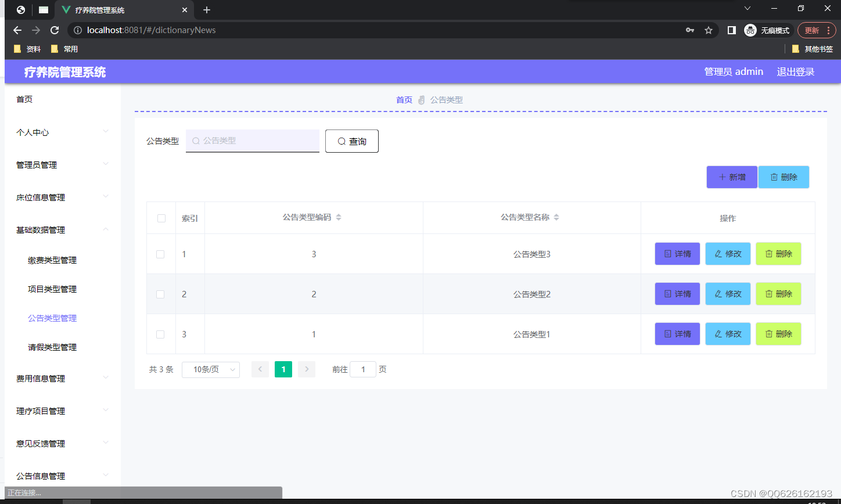Screen dimensions: 841x504
Task: Expand 费用信息管理 menu
Action: point(63,379)
